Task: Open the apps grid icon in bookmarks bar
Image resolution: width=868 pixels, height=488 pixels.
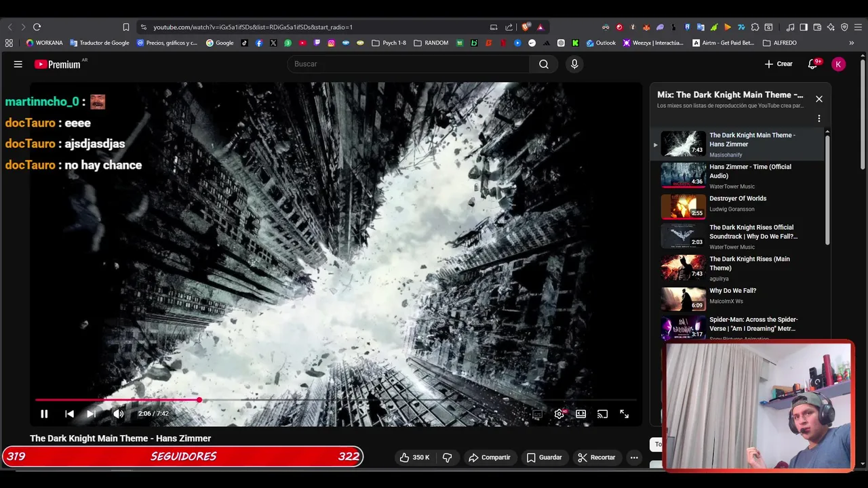Action: coord(9,43)
